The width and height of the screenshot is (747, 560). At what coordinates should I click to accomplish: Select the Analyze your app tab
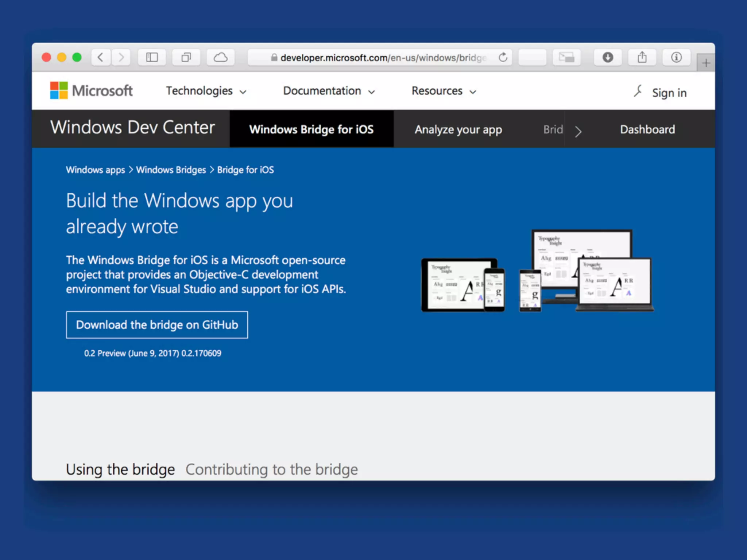[458, 129]
